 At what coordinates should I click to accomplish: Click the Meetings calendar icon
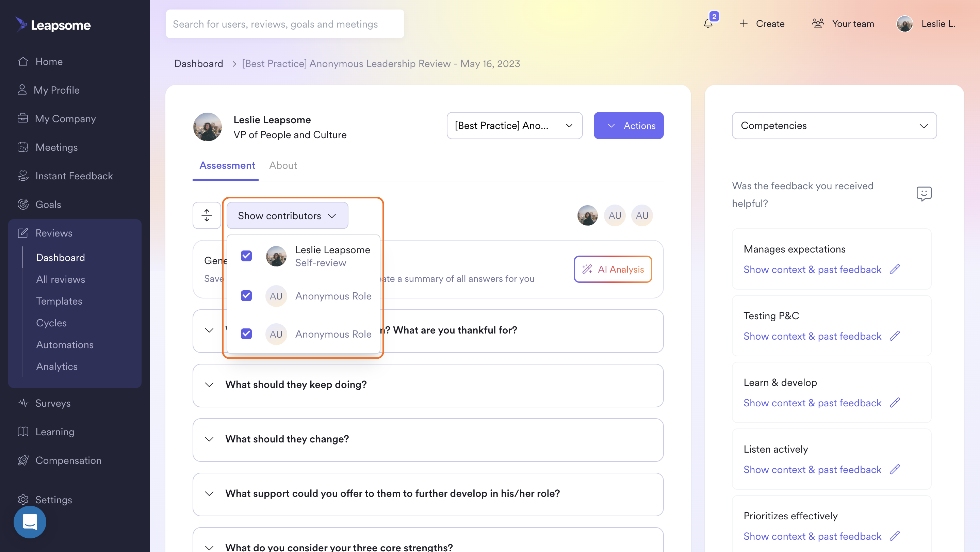[x=23, y=147]
